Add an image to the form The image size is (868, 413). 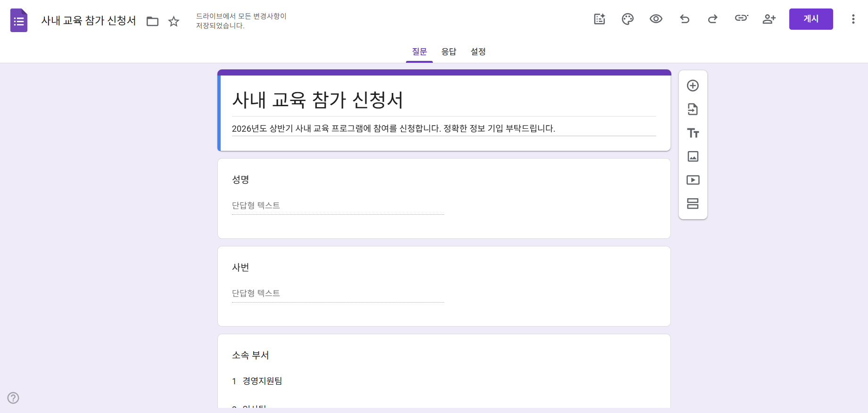point(693,156)
